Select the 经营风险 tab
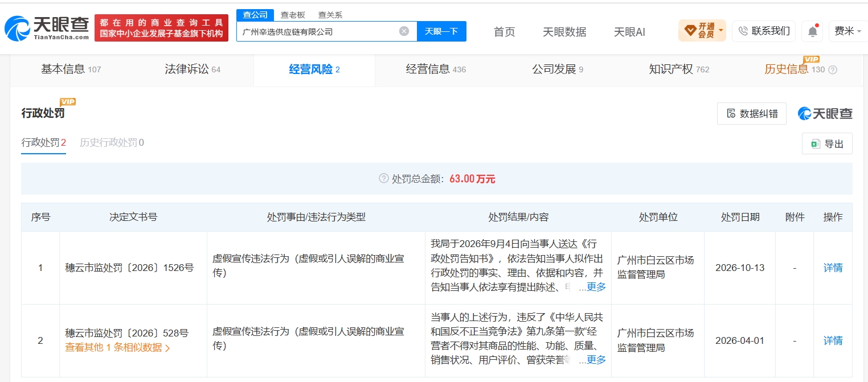Viewport: 868px width, 382px height. [x=314, y=69]
